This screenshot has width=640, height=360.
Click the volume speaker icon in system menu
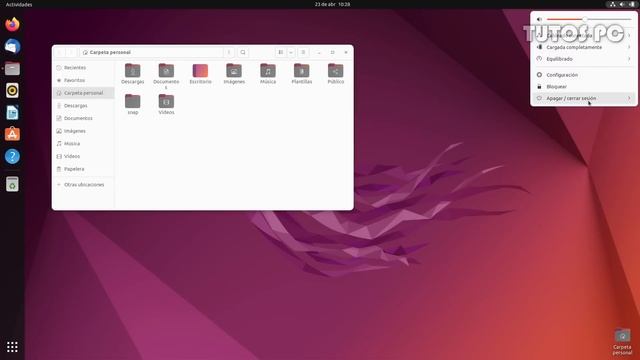tap(539, 19)
